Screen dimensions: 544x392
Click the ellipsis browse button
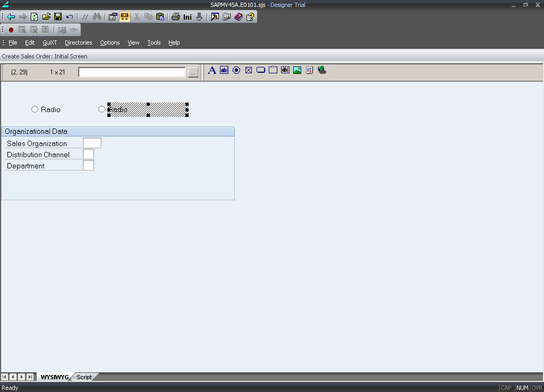click(x=193, y=72)
